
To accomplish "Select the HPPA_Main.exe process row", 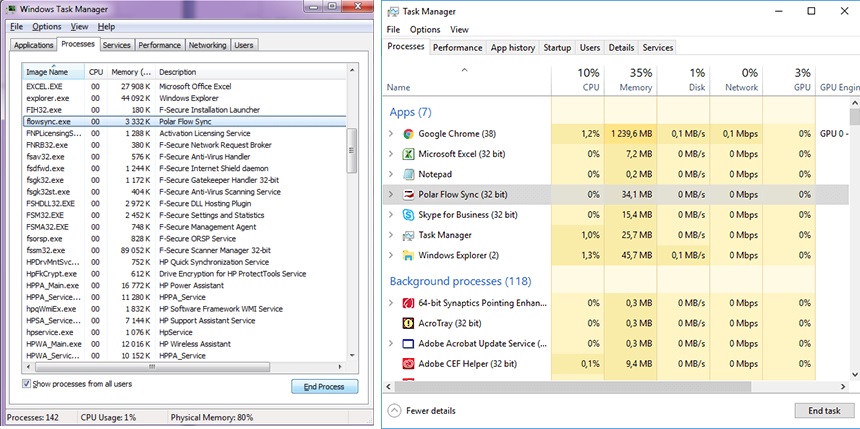I will (184, 285).
